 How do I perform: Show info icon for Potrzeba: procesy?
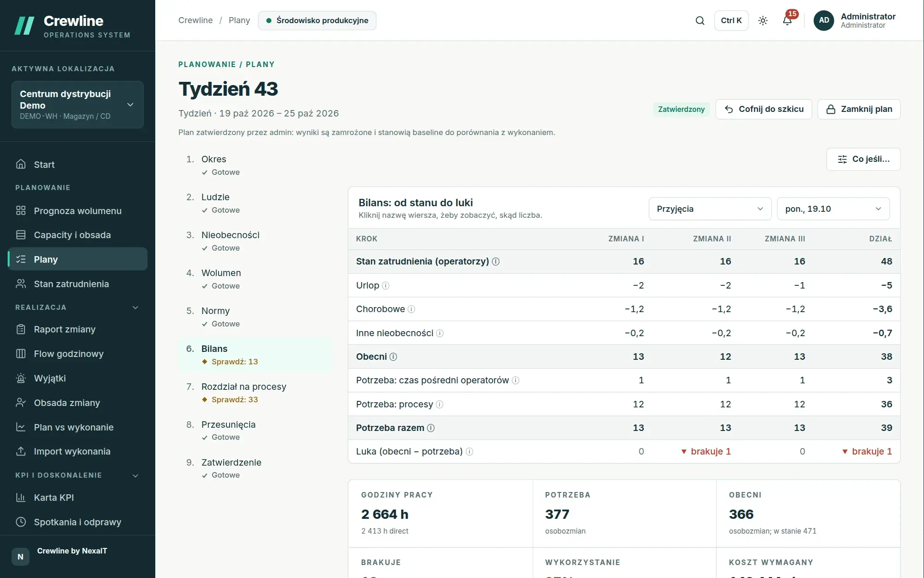click(x=439, y=405)
